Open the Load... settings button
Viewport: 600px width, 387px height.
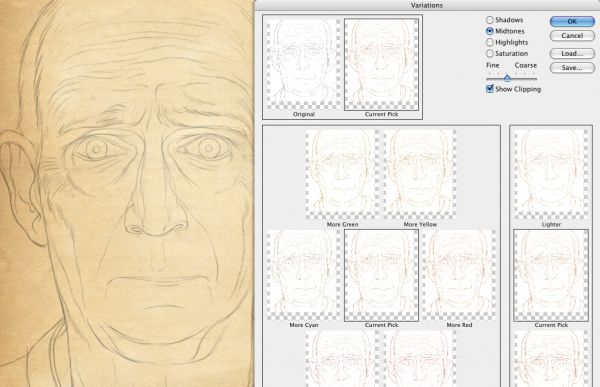pyautogui.click(x=572, y=54)
